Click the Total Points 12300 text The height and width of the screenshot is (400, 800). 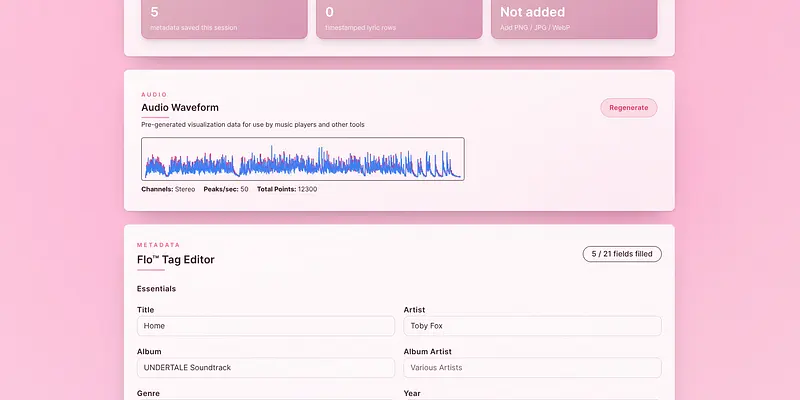point(287,189)
